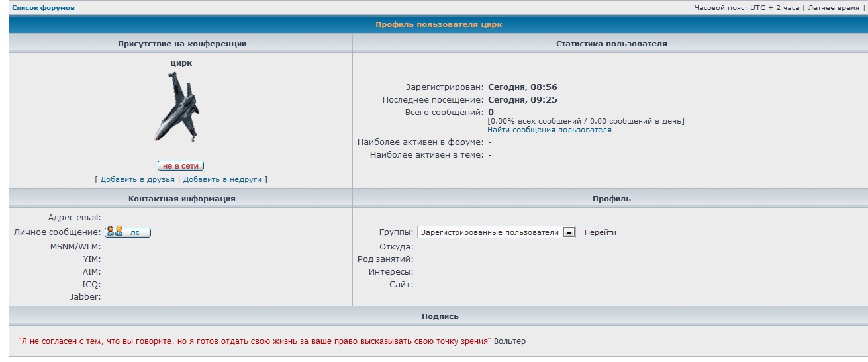This screenshot has height=362, width=868.
Task: Click the private message 'лс' icon
Action: pos(128,232)
